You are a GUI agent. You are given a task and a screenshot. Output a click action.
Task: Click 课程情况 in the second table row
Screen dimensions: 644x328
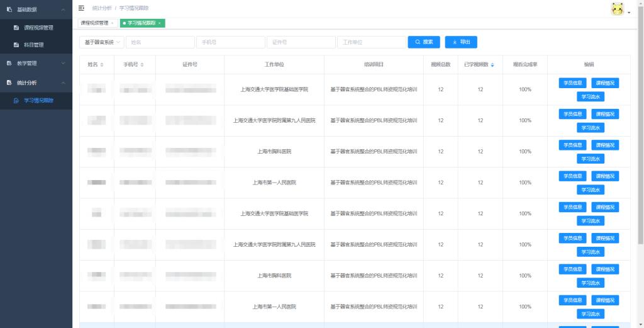tap(605, 114)
